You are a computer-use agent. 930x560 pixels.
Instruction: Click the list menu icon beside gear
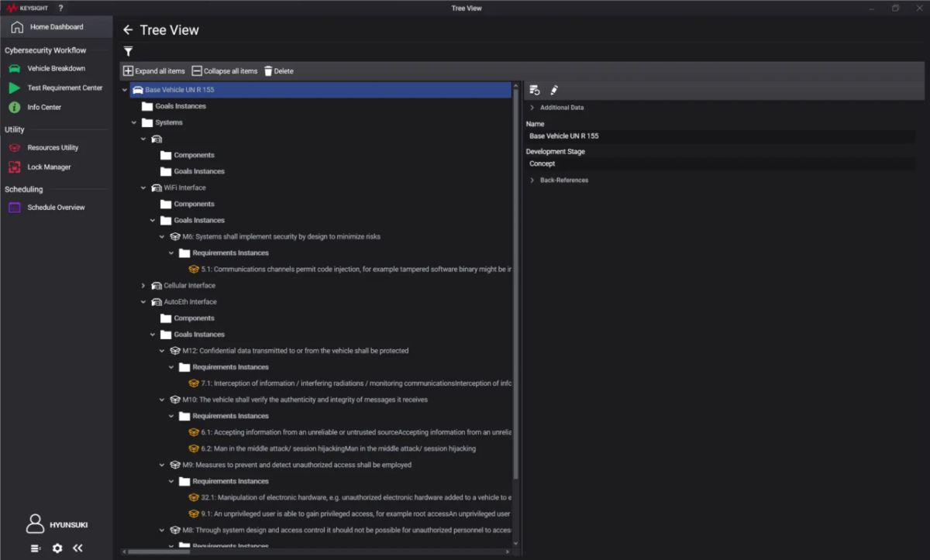click(36, 548)
